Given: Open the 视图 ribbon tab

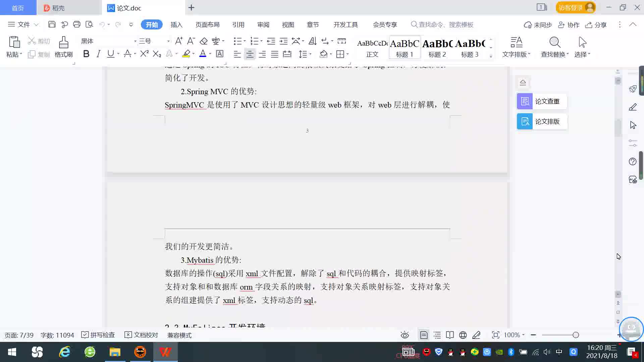Looking at the screenshot, I should tap(288, 24).
